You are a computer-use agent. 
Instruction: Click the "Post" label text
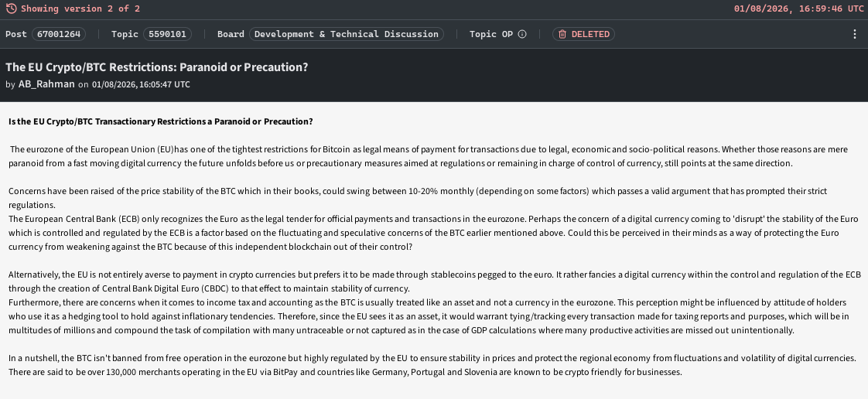click(x=16, y=34)
